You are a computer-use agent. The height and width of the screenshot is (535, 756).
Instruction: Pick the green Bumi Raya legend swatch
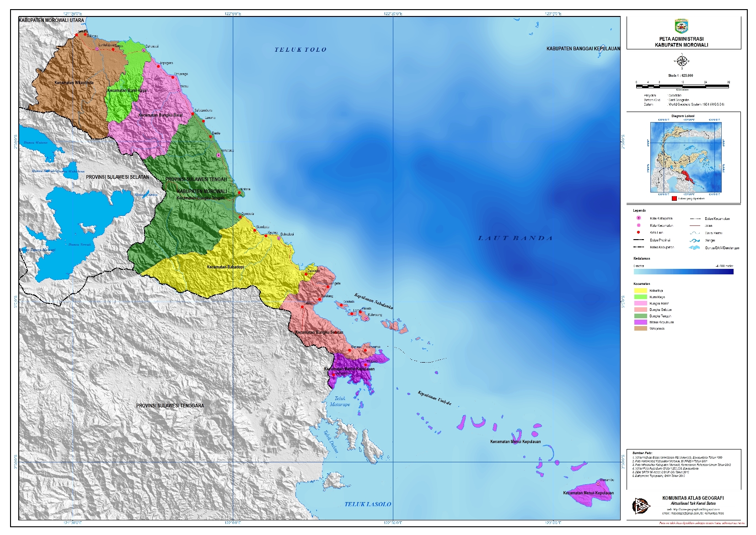640,297
